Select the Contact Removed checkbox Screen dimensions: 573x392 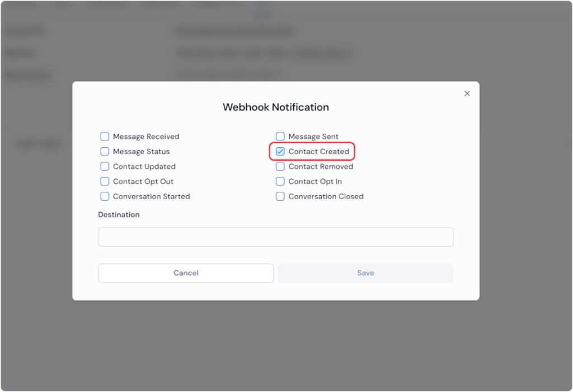pyautogui.click(x=280, y=167)
